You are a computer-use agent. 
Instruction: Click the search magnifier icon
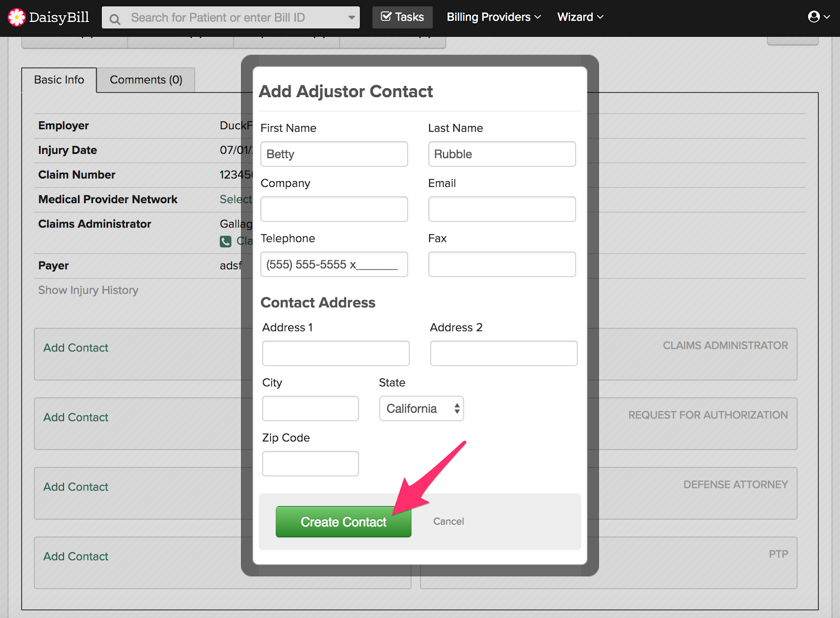click(115, 19)
